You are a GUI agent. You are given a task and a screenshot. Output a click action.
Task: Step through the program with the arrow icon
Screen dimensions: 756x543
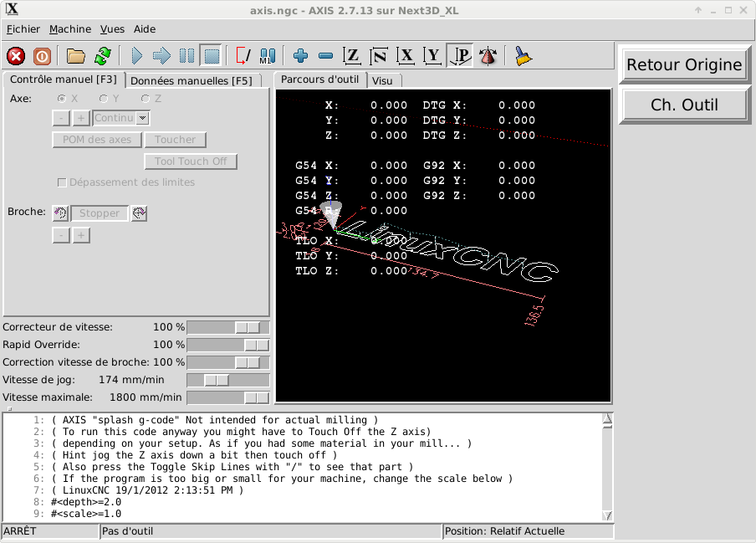click(161, 56)
